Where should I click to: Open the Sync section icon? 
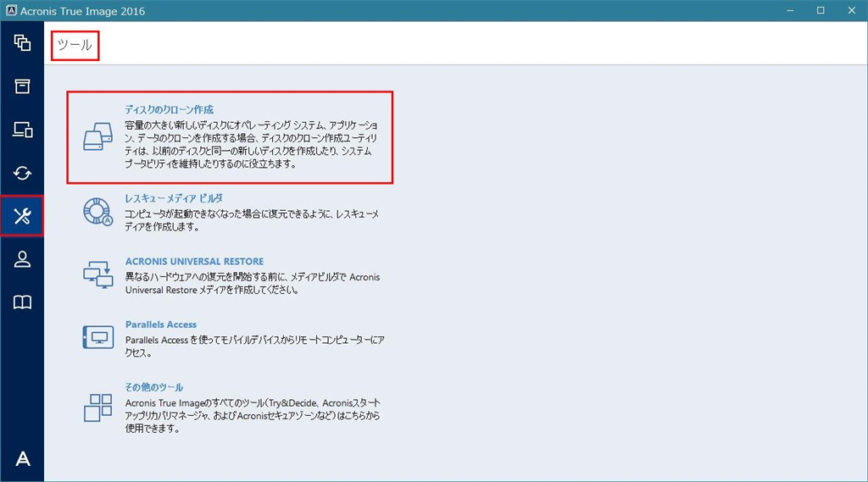click(x=22, y=173)
